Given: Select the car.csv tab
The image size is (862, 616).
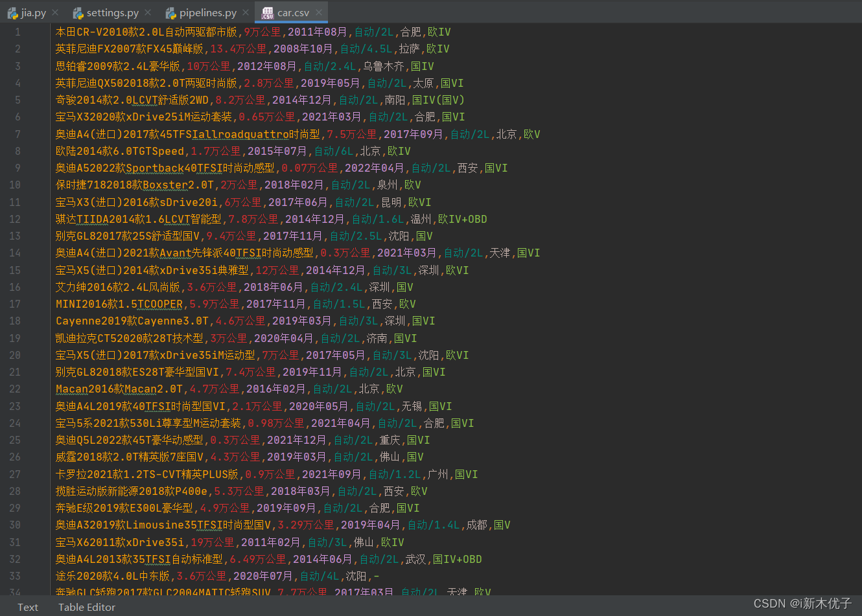Looking at the screenshot, I should (x=293, y=12).
